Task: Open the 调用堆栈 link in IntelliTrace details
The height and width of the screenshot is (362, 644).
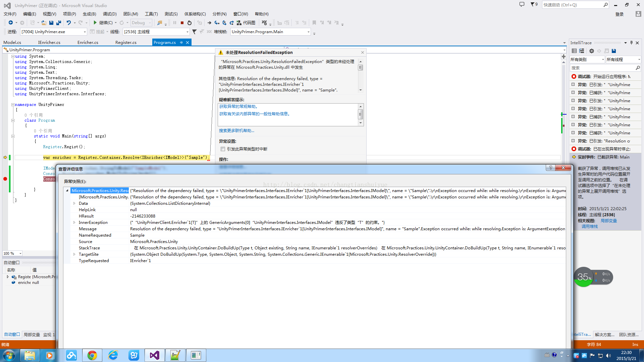Action: point(589,226)
